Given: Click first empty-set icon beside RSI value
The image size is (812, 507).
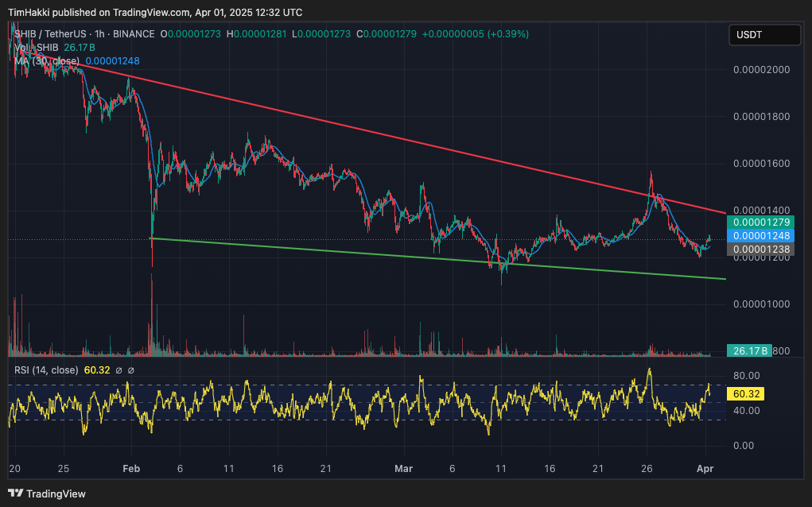Looking at the screenshot, I should click(118, 370).
